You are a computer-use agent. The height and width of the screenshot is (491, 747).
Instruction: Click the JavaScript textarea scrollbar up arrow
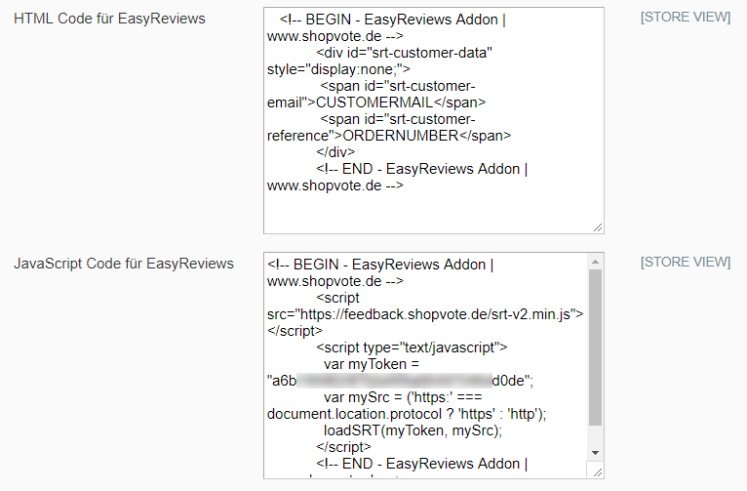(595, 262)
